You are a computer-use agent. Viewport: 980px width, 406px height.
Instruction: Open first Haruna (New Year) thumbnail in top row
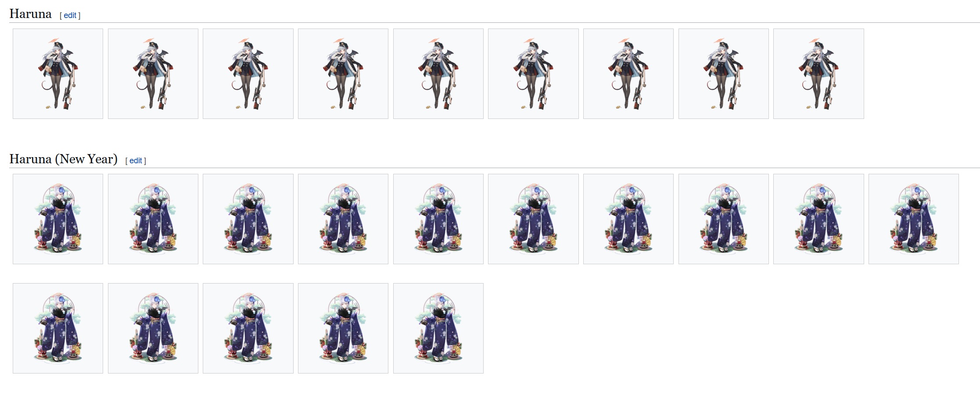(x=58, y=219)
